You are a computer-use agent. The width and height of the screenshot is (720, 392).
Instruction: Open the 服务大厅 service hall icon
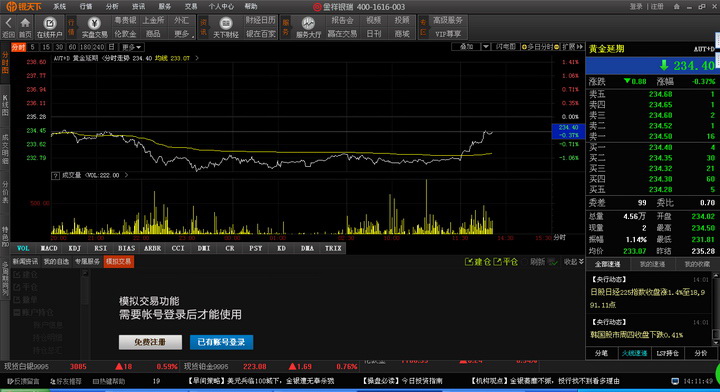click(x=308, y=23)
